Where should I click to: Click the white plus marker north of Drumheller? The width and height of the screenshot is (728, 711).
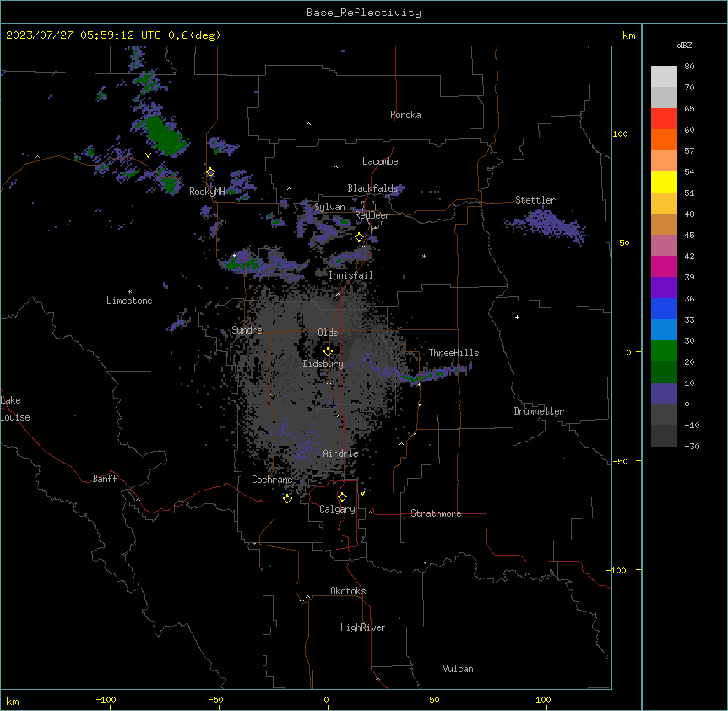pos(517,317)
